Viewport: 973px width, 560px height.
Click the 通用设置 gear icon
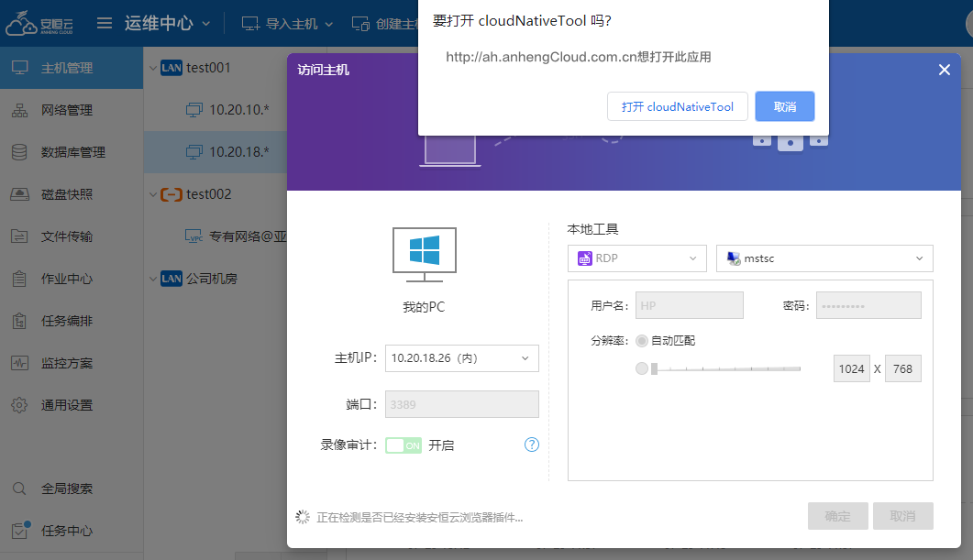(x=20, y=405)
